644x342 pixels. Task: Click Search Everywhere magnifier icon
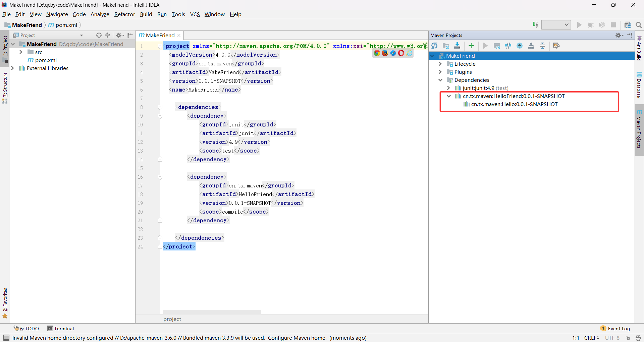pos(639,25)
